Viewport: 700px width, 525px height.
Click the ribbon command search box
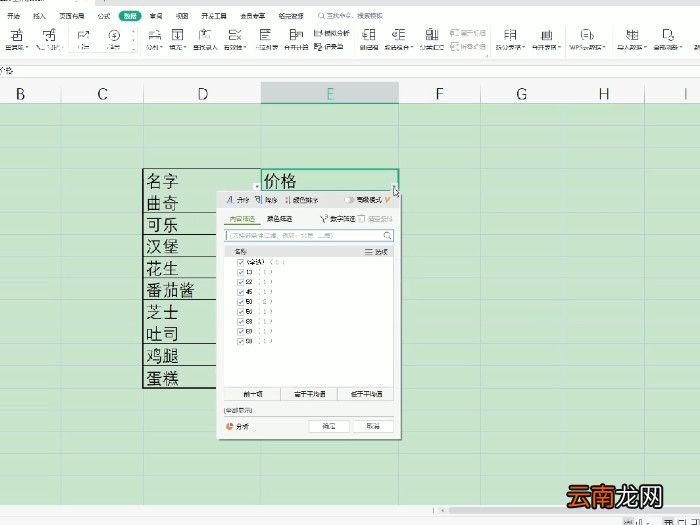point(351,16)
